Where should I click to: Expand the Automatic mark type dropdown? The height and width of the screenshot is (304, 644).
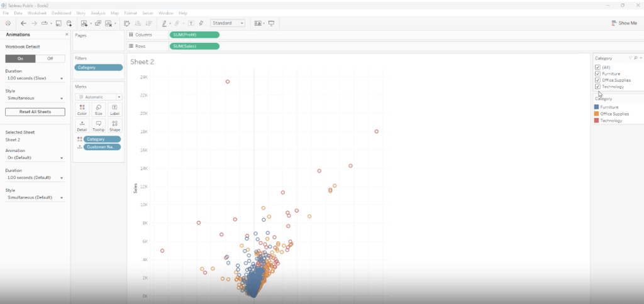pyautogui.click(x=98, y=97)
